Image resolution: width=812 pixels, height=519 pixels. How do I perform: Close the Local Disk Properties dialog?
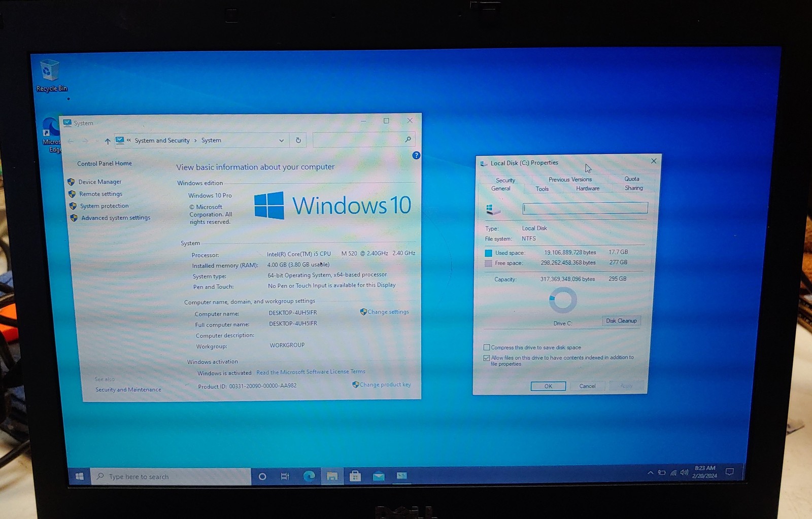click(654, 161)
